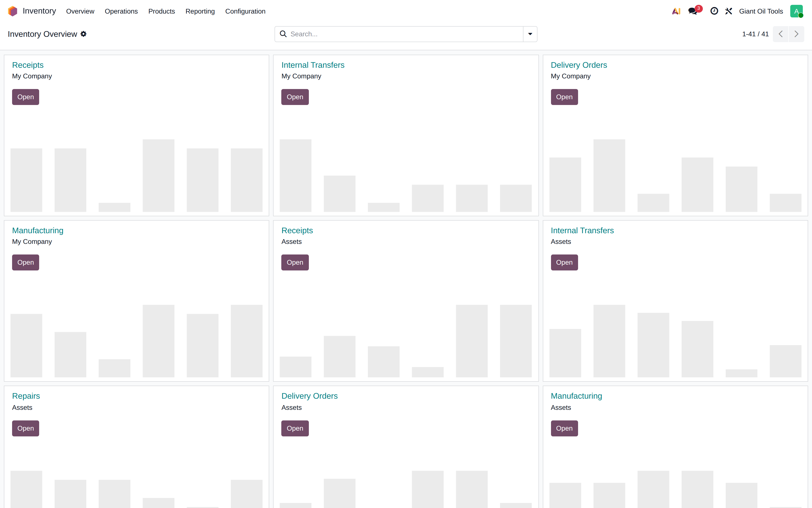This screenshot has height=508, width=812.
Task: Click Manufacturing title for My Company
Action: point(38,231)
